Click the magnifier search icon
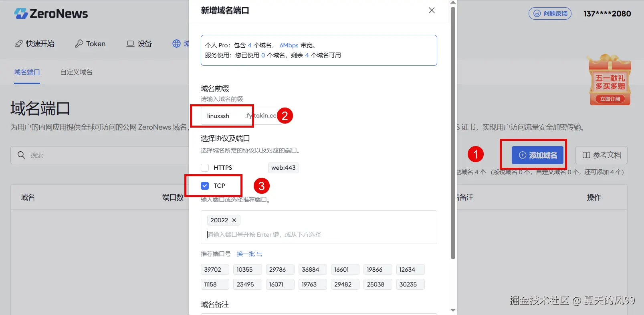This screenshot has width=644, height=315. tap(21, 155)
